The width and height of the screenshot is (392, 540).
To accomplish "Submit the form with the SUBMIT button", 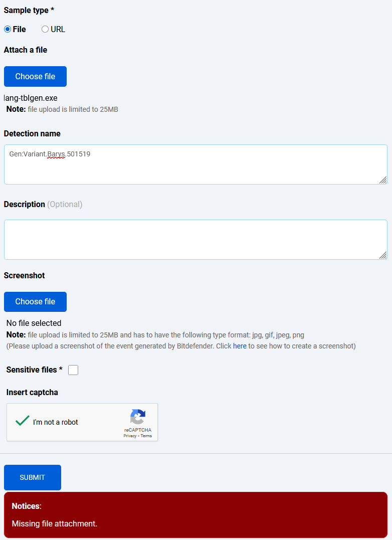I will [33, 477].
